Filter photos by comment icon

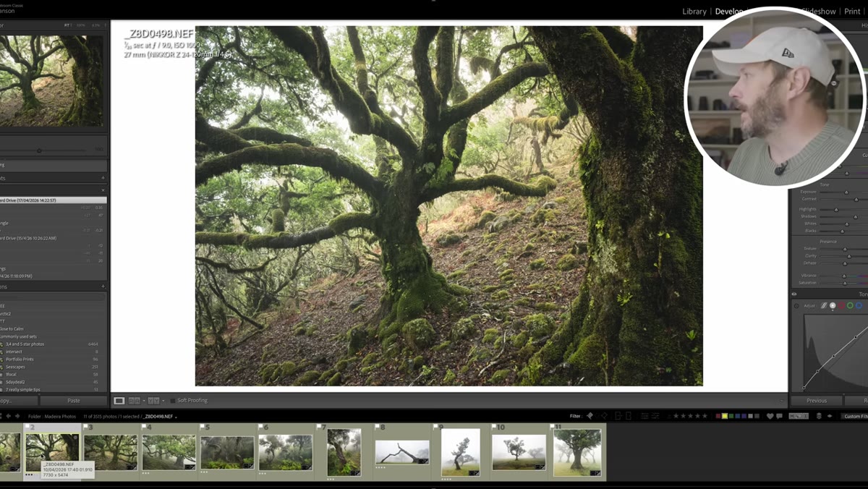pos(780,417)
